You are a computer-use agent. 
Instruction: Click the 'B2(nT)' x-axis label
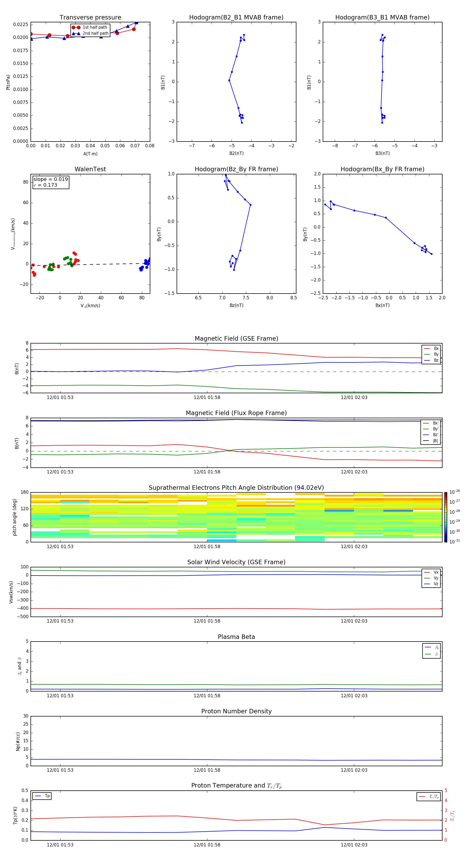[236, 153]
